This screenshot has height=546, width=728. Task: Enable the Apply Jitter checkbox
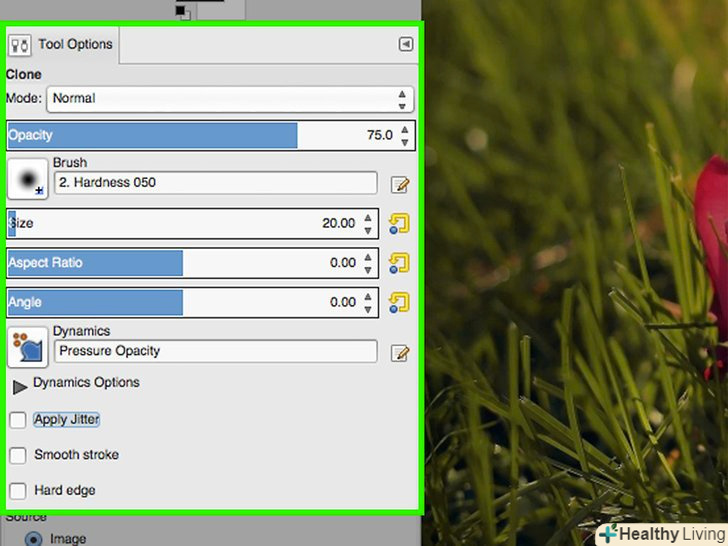pos(18,420)
